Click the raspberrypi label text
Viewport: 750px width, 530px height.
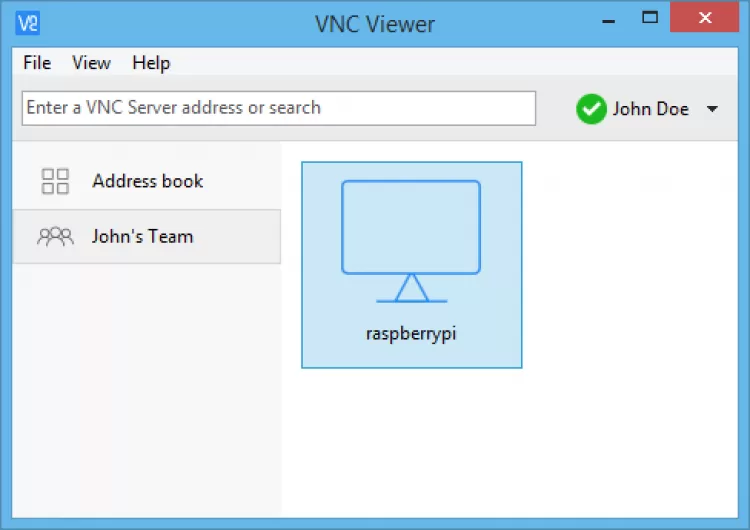(411, 333)
